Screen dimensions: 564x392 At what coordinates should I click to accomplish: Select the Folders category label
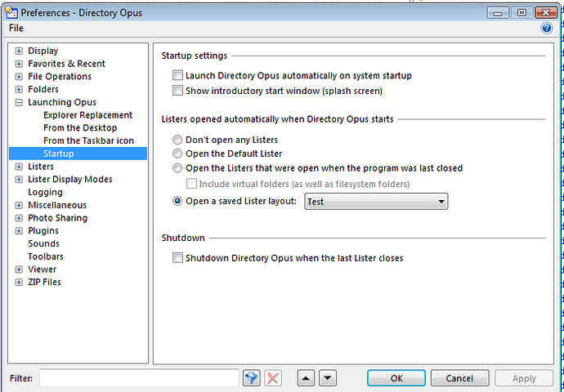pos(43,89)
